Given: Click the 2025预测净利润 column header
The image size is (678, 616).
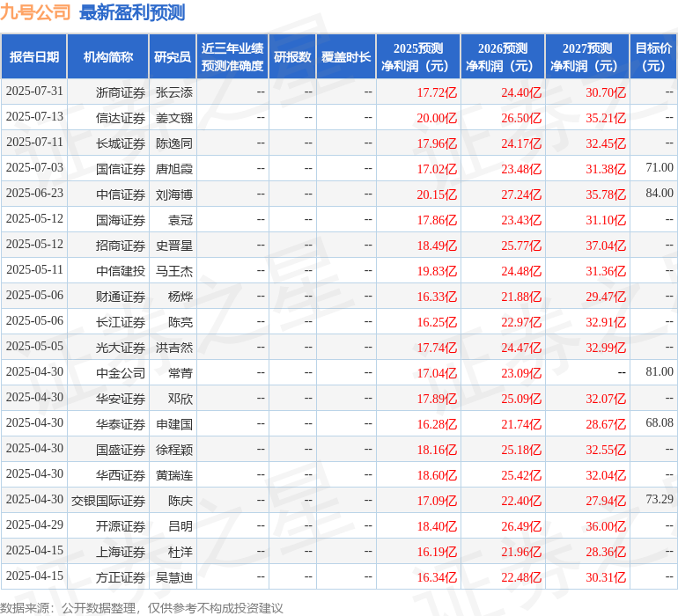Looking at the screenshot, I should click(418, 57).
